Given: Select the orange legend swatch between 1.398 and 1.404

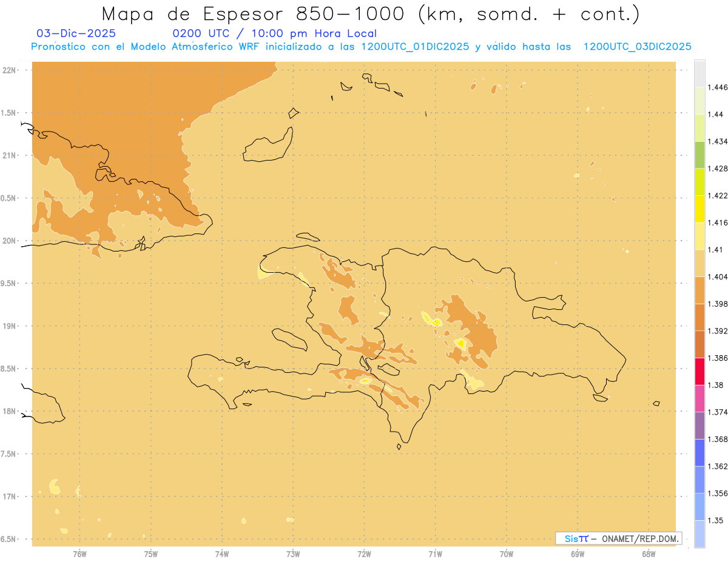Looking at the screenshot, I should coord(699,290).
